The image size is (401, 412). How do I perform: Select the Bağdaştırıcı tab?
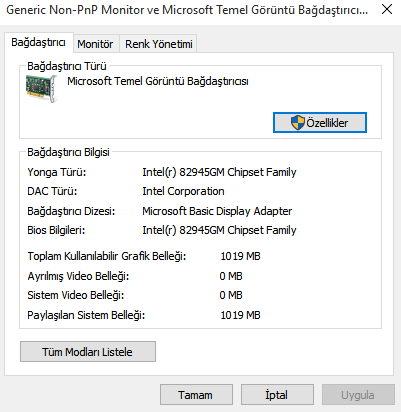coord(38,42)
